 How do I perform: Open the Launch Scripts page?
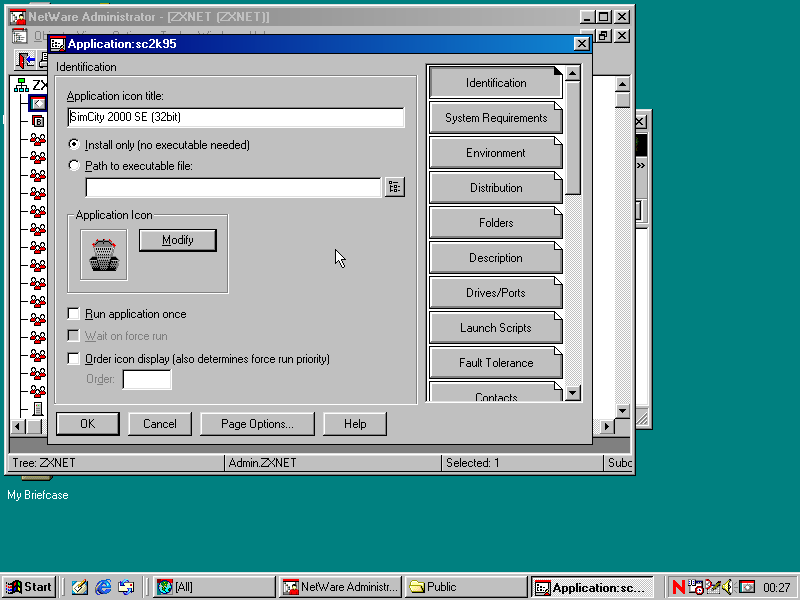coord(495,328)
